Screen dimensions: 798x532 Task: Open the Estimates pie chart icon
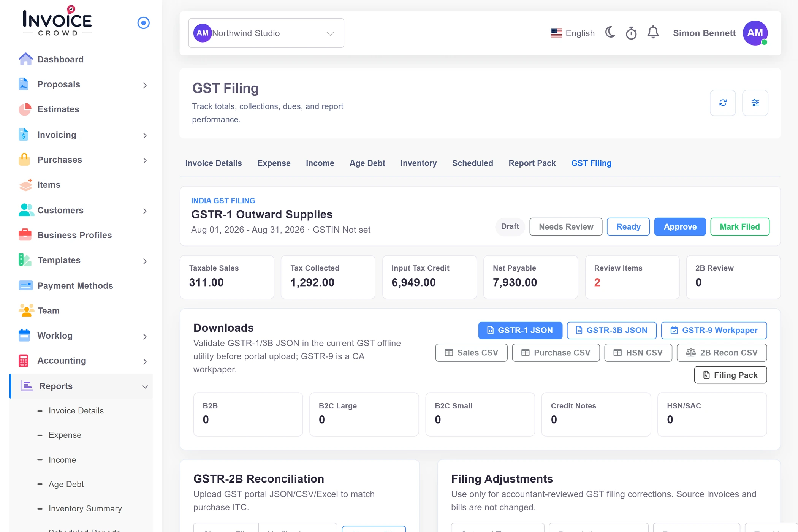(x=25, y=109)
